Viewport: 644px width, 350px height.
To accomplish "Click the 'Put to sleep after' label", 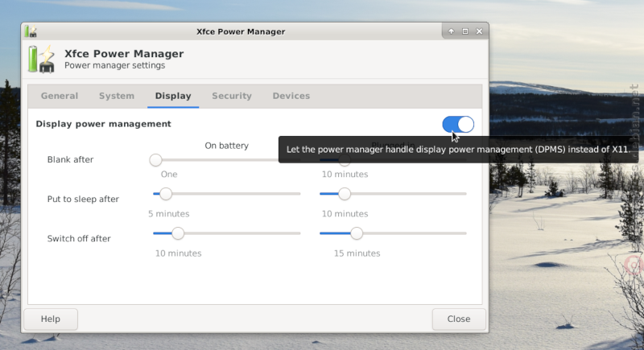I will pyautogui.click(x=83, y=199).
